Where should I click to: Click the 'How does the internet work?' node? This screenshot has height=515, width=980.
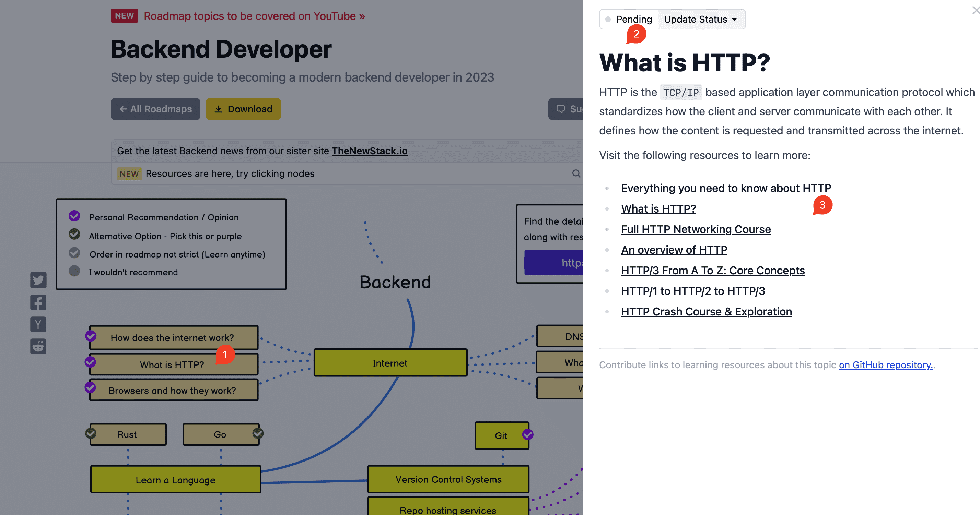click(172, 337)
